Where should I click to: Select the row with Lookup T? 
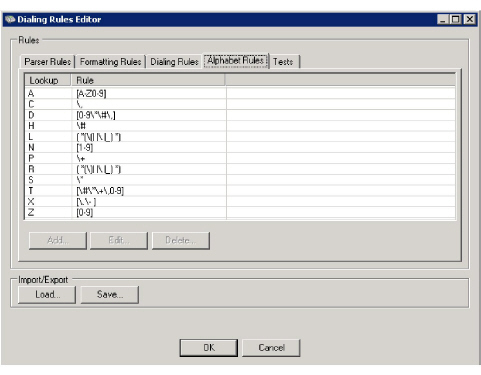coord(240,191)
